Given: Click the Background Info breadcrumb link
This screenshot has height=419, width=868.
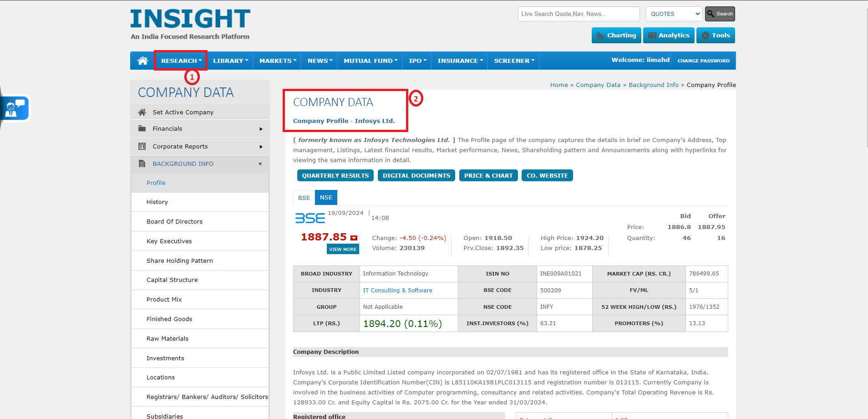Looking at the screenshot, I should coord(654,85).
